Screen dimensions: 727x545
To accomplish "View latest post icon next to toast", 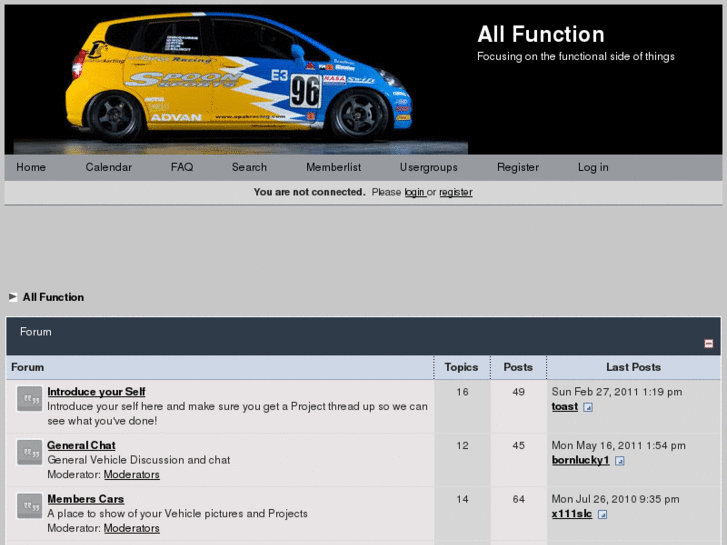I will [x=587, y=407].
